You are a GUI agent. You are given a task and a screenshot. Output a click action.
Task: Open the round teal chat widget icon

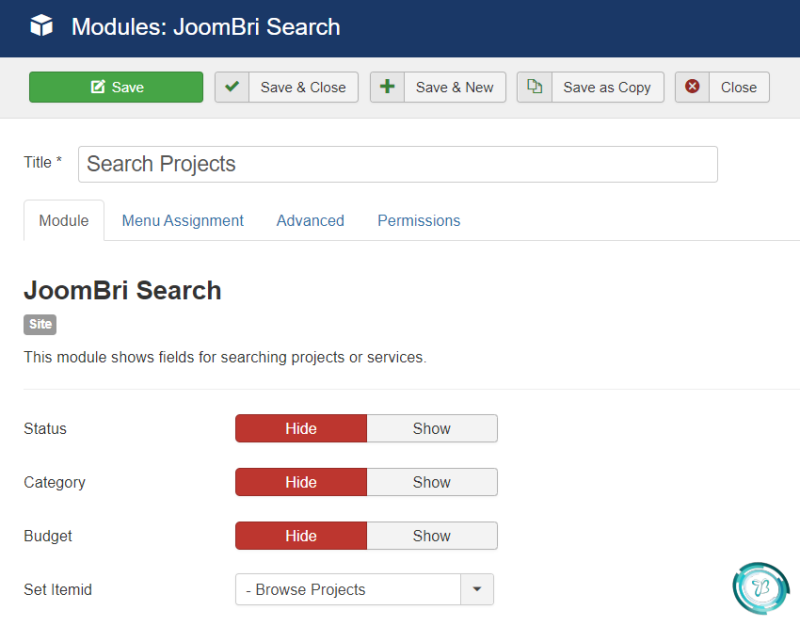(761, 588)
